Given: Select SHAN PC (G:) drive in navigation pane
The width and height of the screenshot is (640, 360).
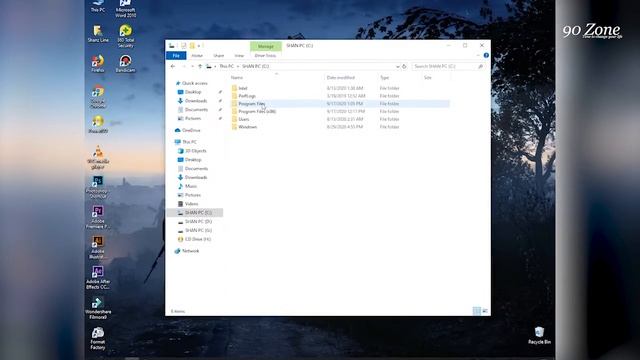Looking at the screenshot, I should (198, 231).
